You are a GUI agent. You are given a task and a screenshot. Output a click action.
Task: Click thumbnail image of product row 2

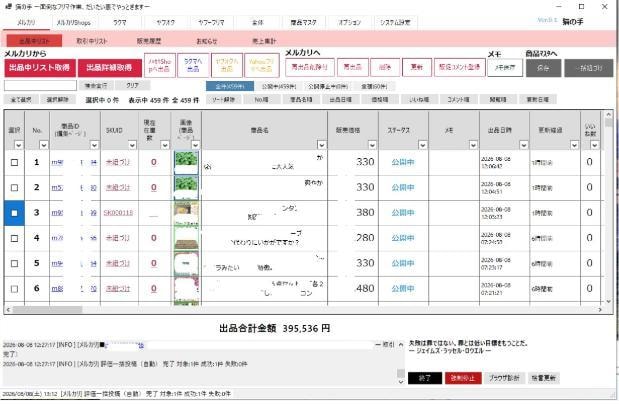pyautogui.click(x=186, y=188)
